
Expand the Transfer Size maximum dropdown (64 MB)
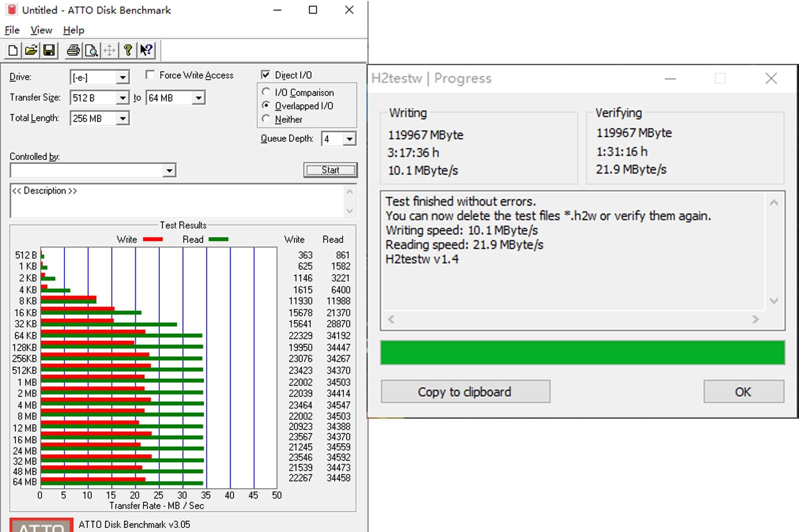(x=199, y=98)
